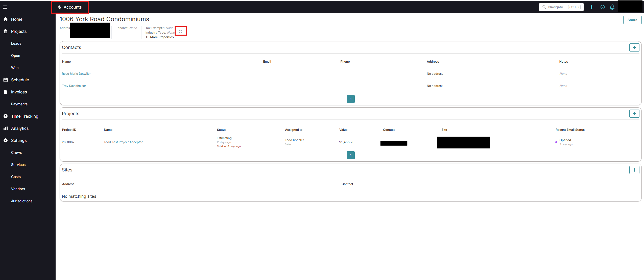This screenshot has width=644, height=280.
Task: Click the Estimating status text
Action: pos(224,138)
